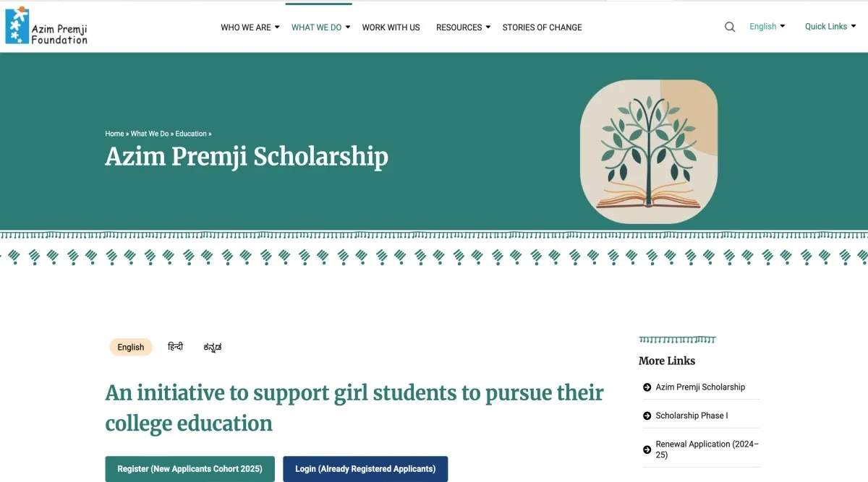Click arrow icon beside Scholarship Phase I
This screenshot has height=482, width=868.
pos(647,416)
